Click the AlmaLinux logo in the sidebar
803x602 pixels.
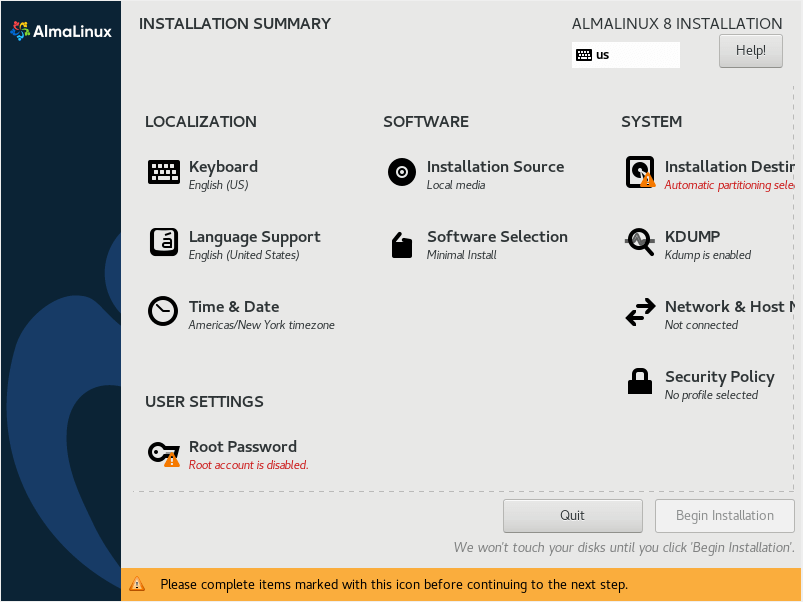(61, 31)
